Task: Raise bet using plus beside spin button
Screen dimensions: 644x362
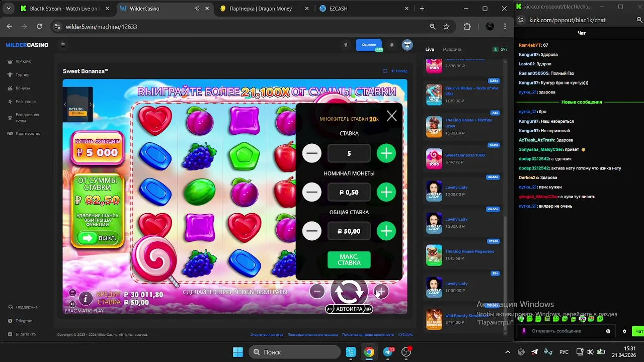Action: coord(381,291)
